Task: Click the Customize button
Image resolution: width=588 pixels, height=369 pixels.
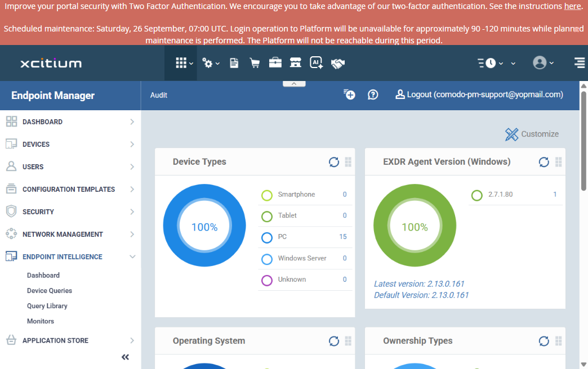Action: point(532,134)
